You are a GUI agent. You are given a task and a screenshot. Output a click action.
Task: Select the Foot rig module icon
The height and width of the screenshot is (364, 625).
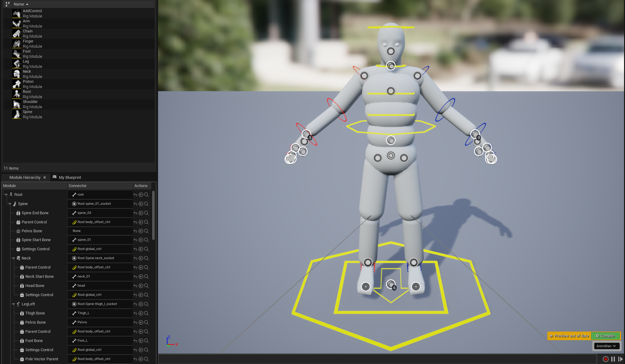click(17, 54)
